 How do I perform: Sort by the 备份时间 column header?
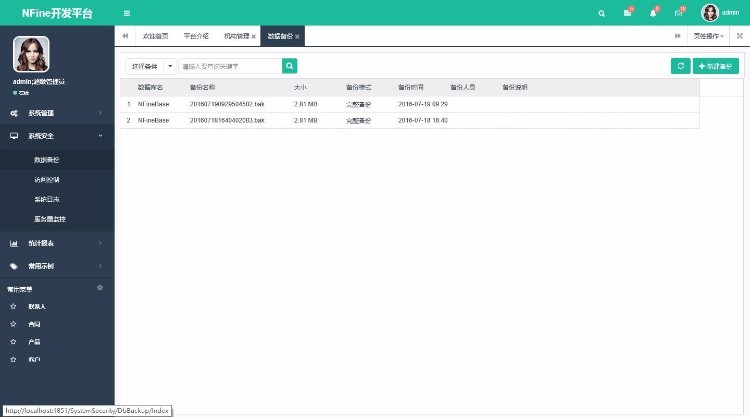(x=411, y=88)
